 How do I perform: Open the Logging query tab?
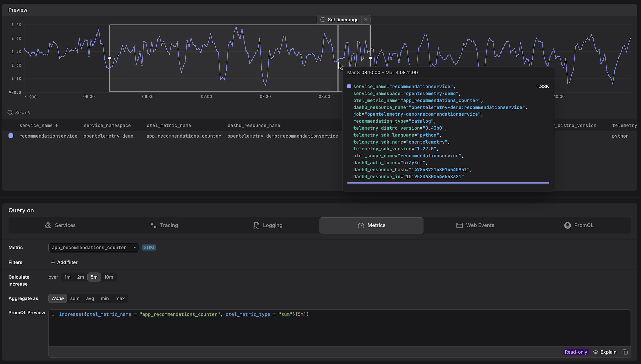click(x=268, y=225)
